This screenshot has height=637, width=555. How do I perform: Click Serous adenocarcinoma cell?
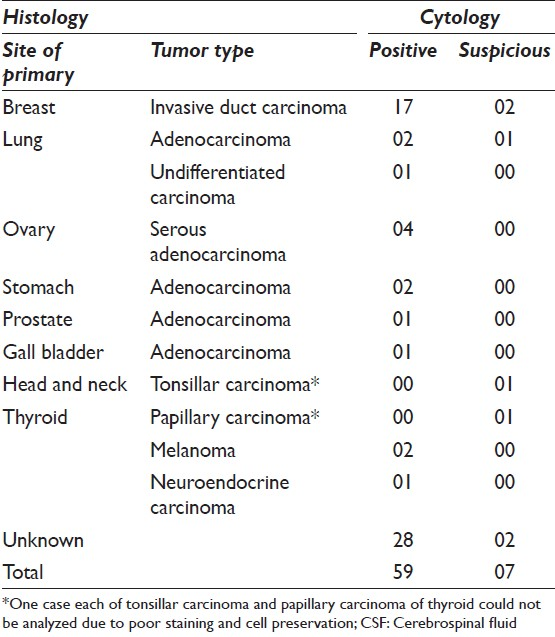point(218,242)
